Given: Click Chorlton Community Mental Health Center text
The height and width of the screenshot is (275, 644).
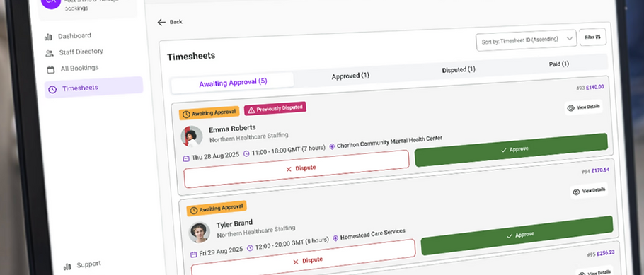Looking at the screenshot, I should [389, 142].
